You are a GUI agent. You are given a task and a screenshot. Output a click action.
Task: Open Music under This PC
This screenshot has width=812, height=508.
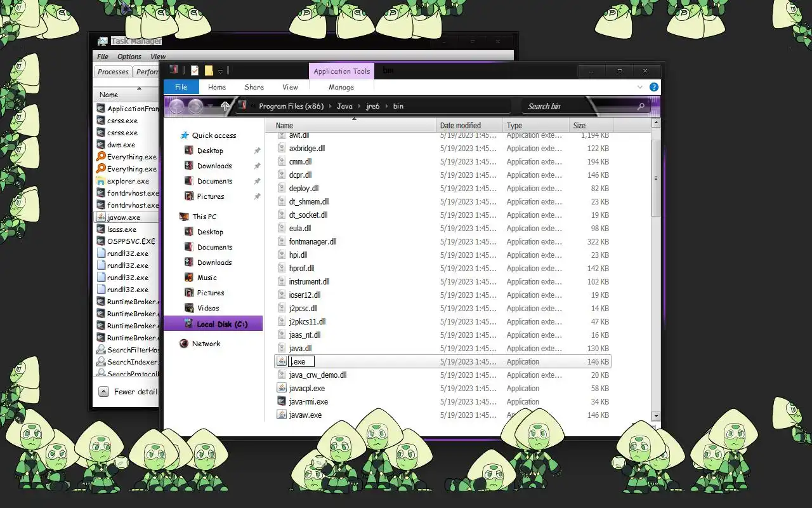(x=207, y=277)
